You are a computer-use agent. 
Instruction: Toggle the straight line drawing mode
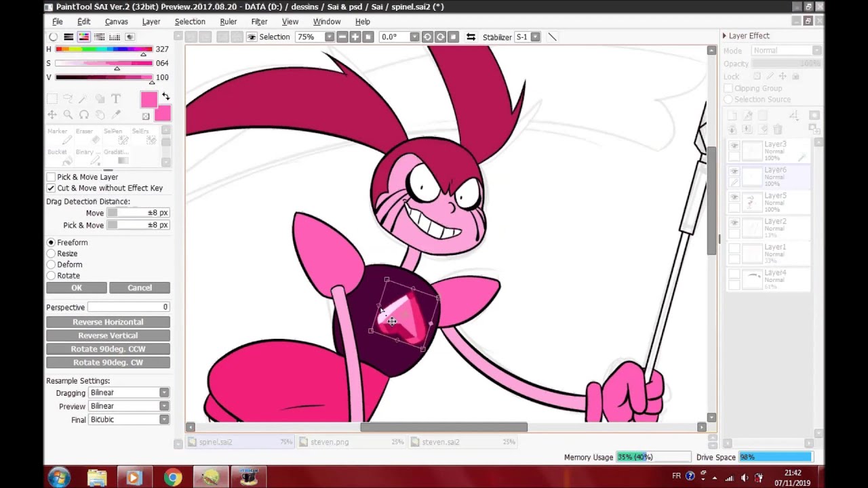(x=552, y=37)
